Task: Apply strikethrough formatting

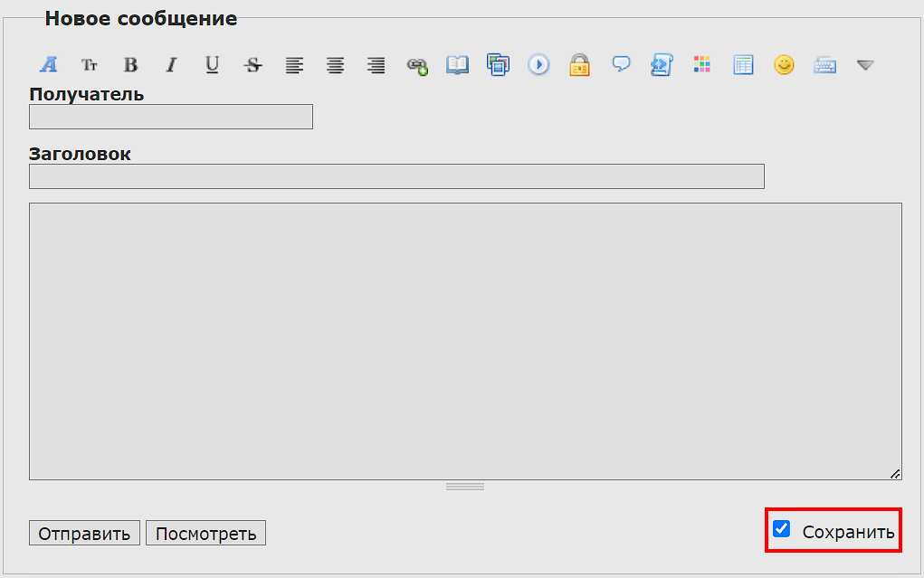Action: coord(253,65)
